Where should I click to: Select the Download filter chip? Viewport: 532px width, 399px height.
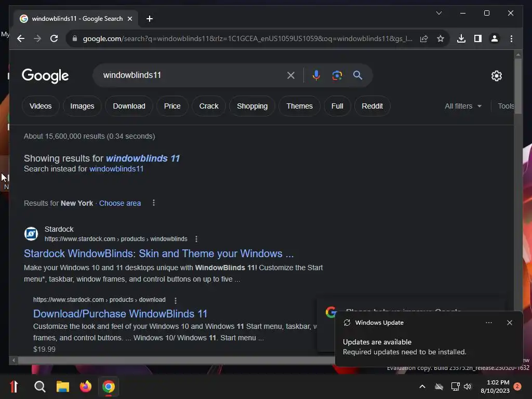pos(129,106)
